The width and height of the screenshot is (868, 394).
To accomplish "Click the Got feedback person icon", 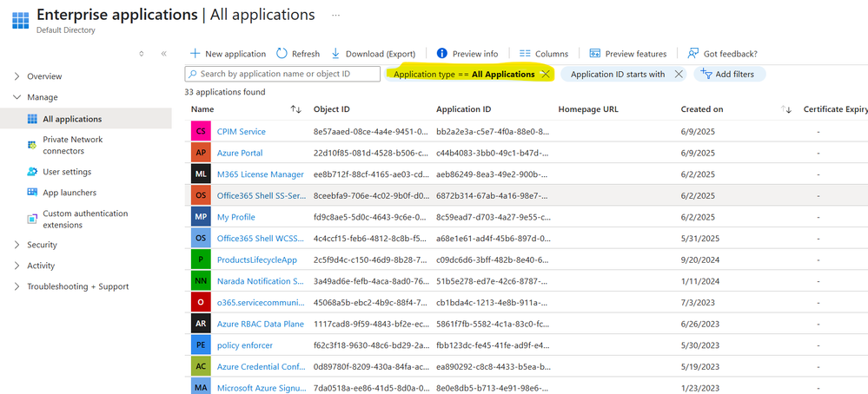I will click(693, 54).
